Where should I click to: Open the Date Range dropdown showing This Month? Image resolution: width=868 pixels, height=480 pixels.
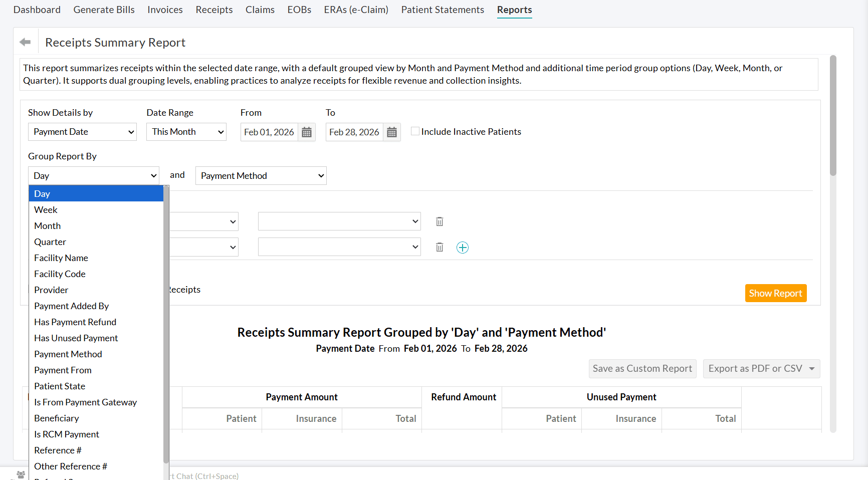point(186,132)
